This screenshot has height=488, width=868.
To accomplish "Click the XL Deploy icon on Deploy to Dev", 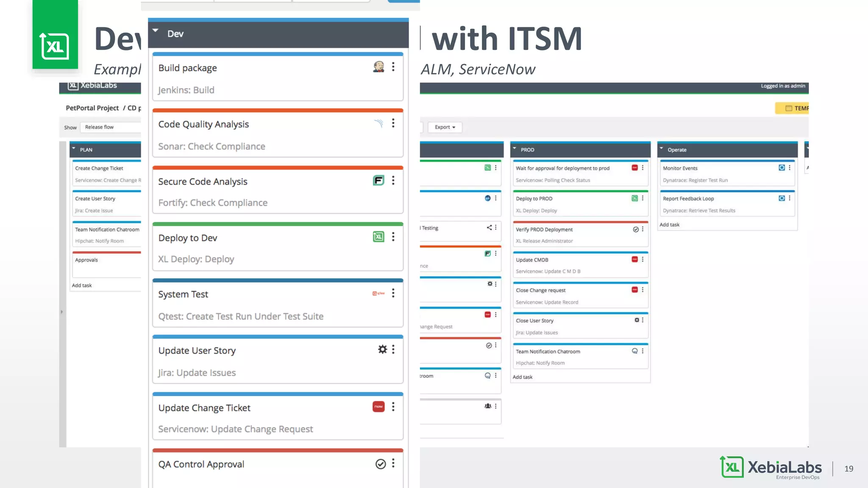I will [378, 237].
